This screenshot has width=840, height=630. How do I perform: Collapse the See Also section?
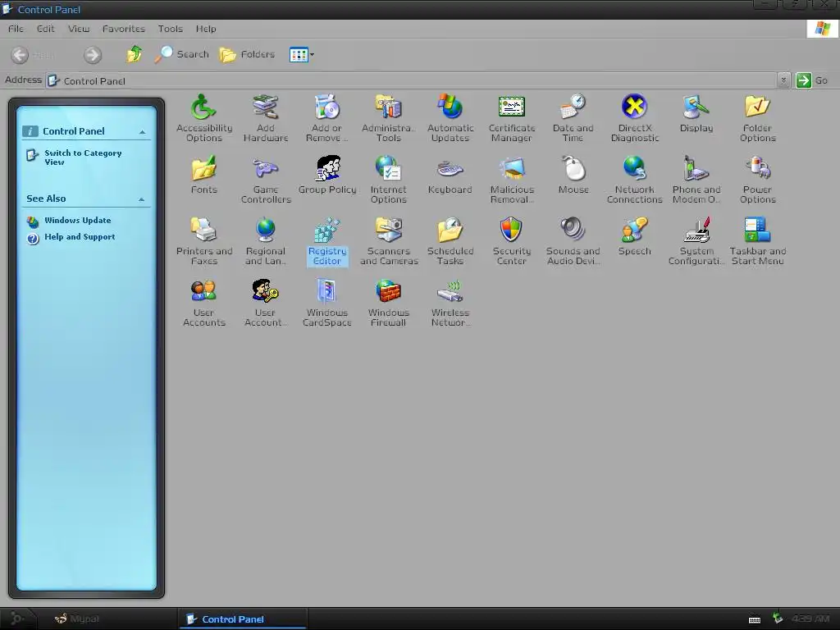141,199
